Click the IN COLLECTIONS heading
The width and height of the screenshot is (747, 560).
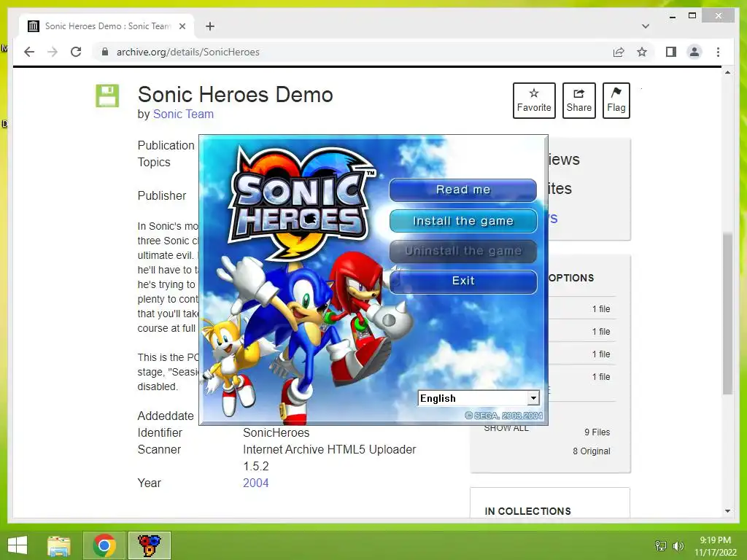527,511
